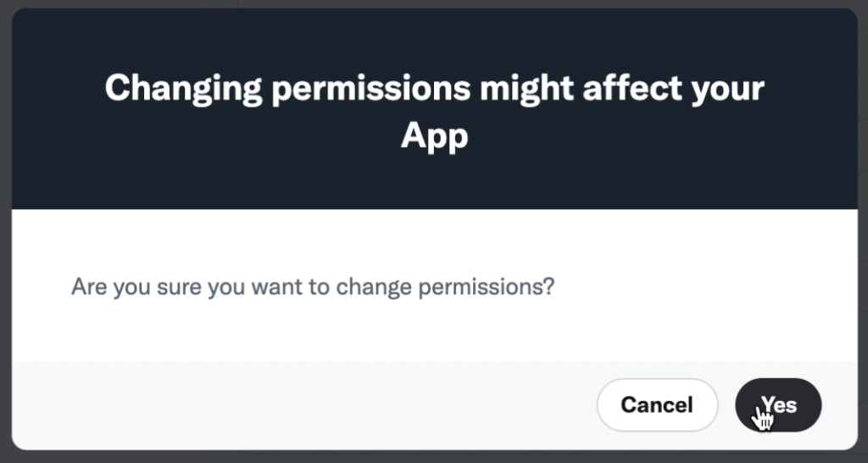
Task: Click the word 'Changing' in the heading
Action: [183, 88]
